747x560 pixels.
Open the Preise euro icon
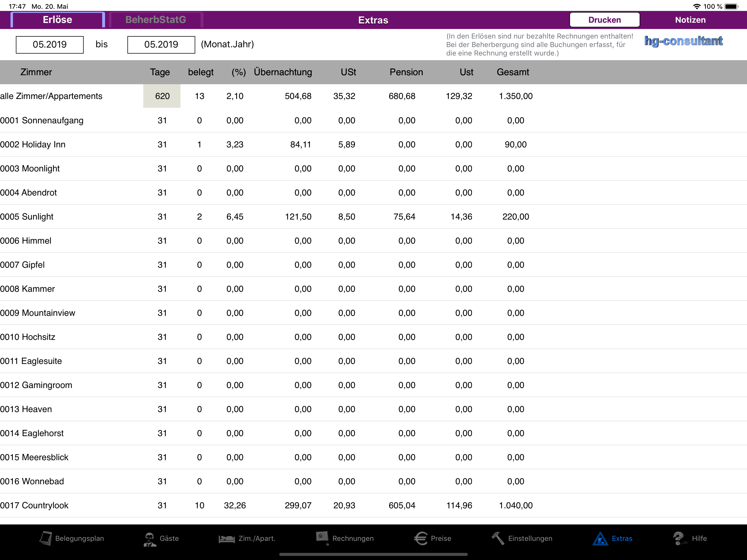point(421,538)
